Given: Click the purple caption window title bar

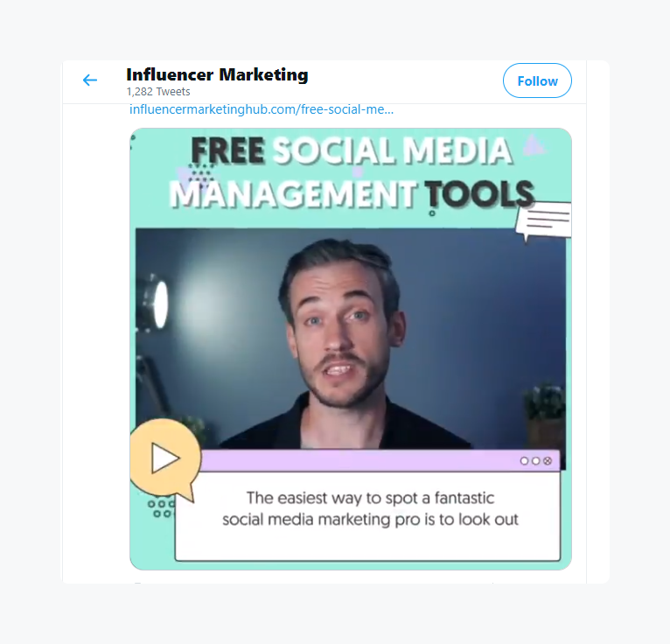Looking at the screenshot, I should click(380, 460).
